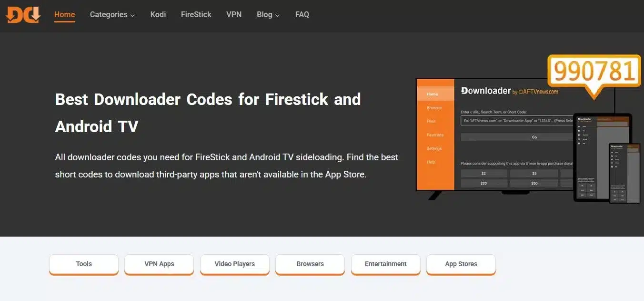
Task: Click the Downloader TV screen image
Action: click(x=495, y=136)
